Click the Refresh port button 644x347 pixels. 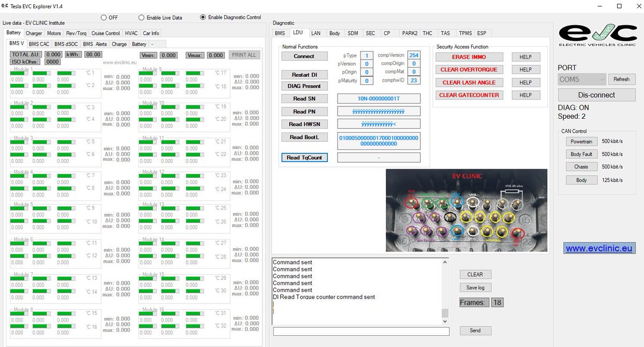click(x=621, y=79)
